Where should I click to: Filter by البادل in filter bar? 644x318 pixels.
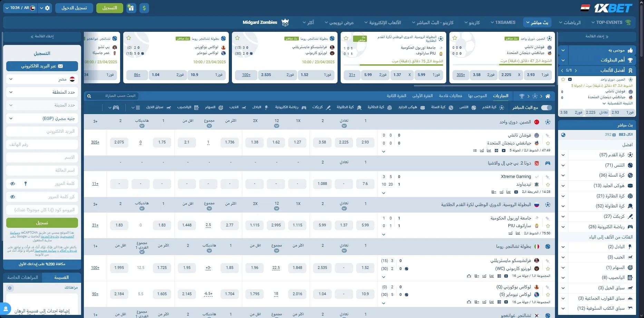click(x=260, y=107)
